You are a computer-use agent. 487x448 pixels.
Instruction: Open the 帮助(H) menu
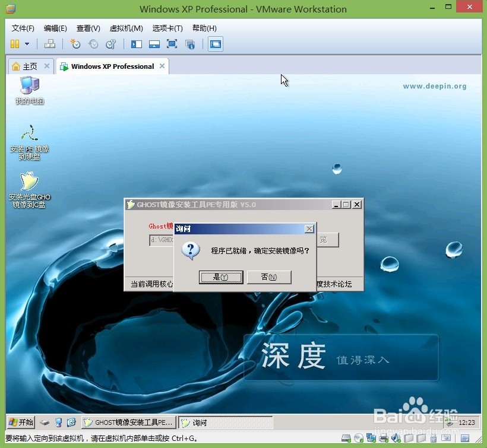click(204, 28)
